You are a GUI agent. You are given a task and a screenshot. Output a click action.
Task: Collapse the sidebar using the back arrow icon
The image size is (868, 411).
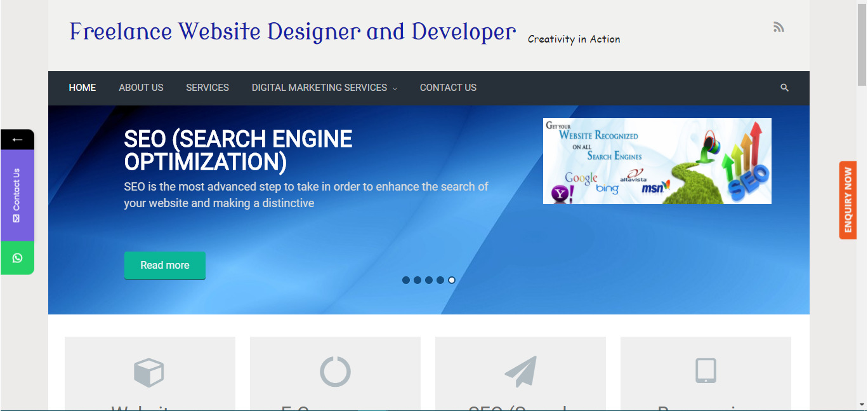pyautogui.click(x=16, y=138)
